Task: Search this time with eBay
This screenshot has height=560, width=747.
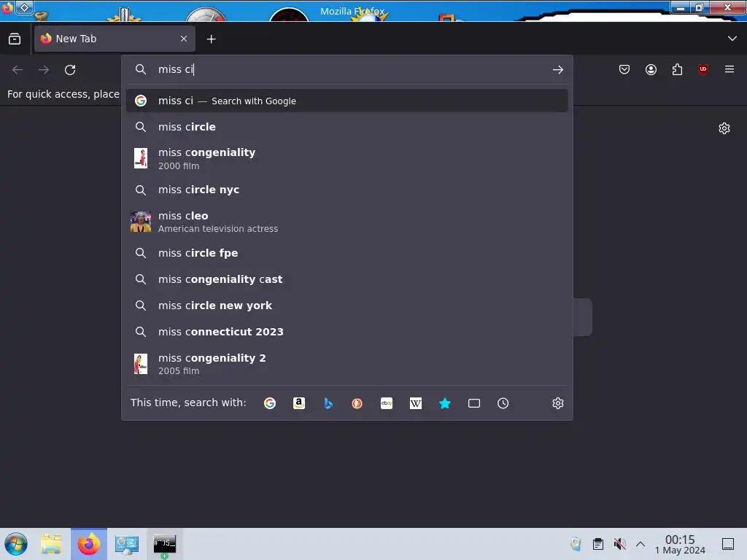Action: tap(387, 403)
